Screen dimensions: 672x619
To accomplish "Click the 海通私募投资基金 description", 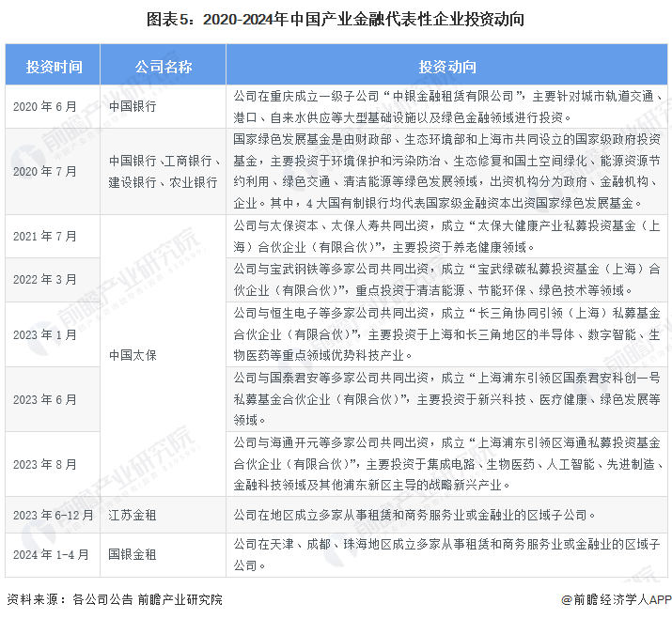I will 446,464.
